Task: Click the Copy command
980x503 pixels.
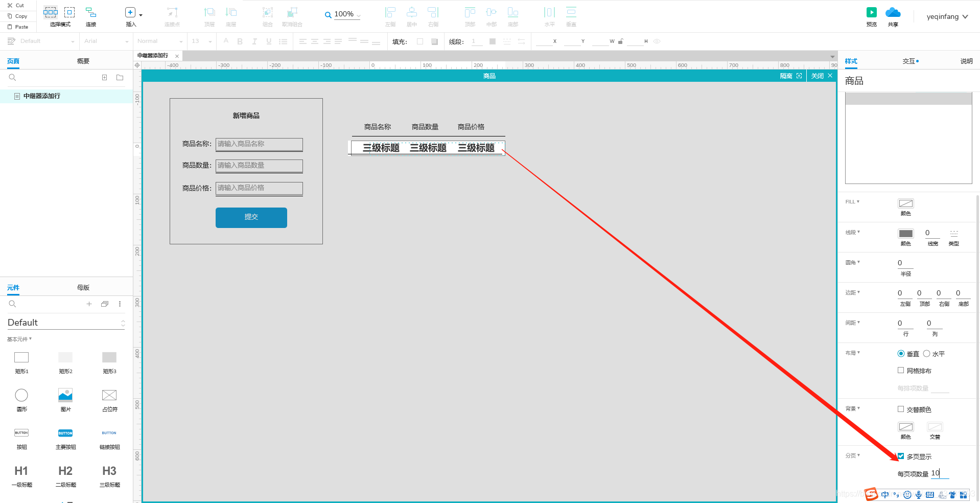Action: (x=17, y=16)
